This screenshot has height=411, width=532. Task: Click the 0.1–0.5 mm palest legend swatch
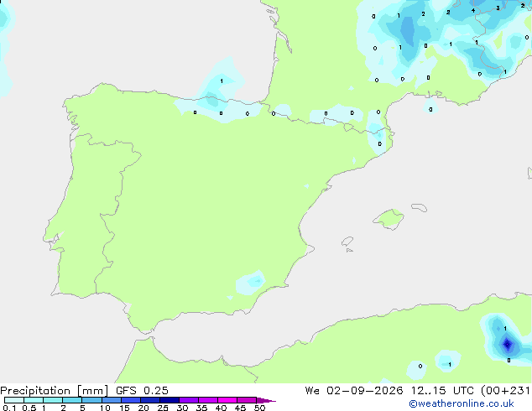(x=14, y=400)
